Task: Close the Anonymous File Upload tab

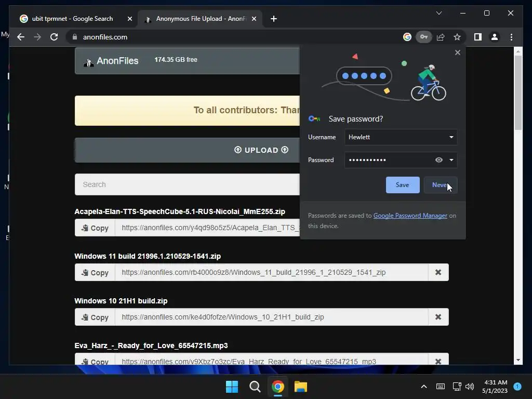Action: pyautogui.click(x=254, y=19)
